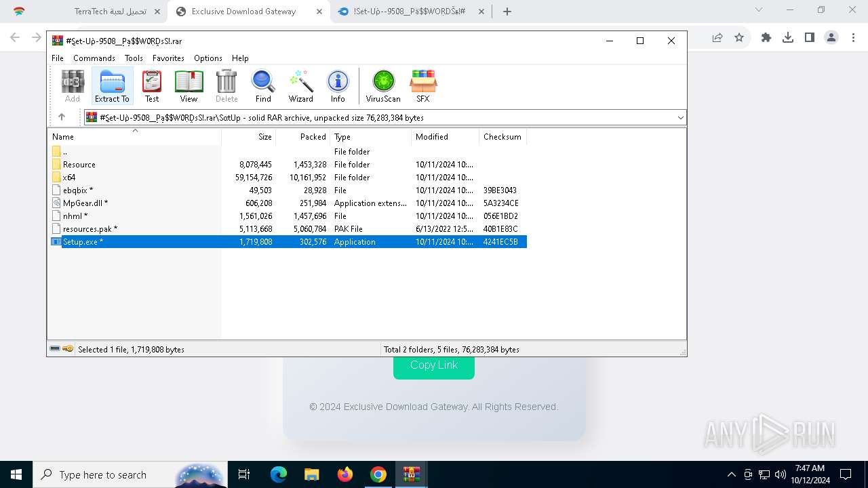This screenshot has width=868, height=488.
Task: Click the Windows search box
Action: tap(130, 474)
